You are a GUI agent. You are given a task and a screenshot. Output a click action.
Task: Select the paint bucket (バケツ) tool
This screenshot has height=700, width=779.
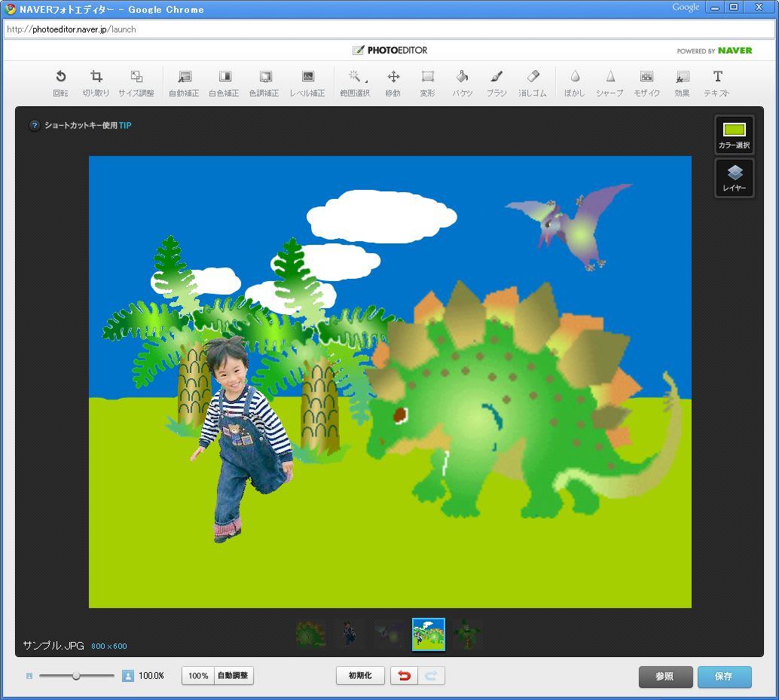coord(463,83)
